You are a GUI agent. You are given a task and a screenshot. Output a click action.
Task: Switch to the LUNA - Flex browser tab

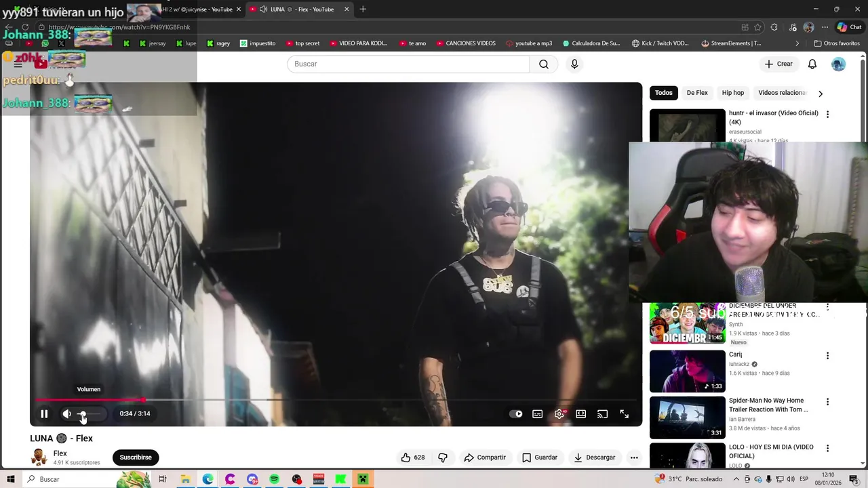(x=300, y=9)
